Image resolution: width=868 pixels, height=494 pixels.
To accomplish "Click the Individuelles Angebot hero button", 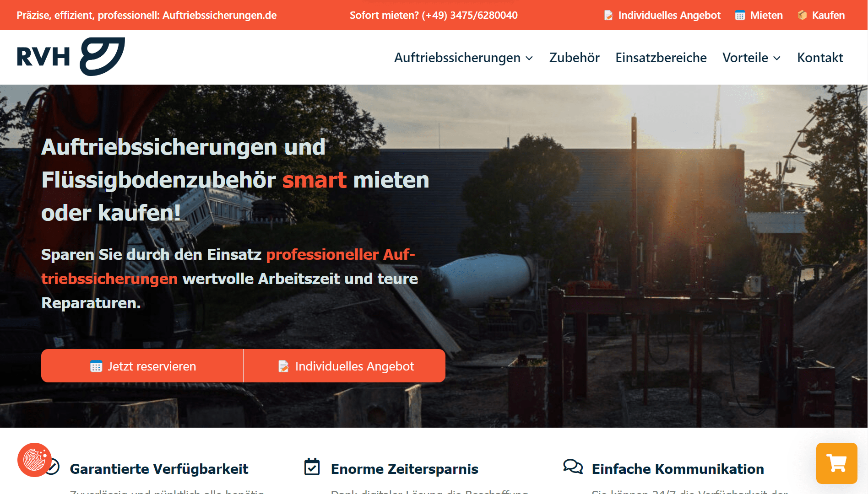I will point(345,366).
